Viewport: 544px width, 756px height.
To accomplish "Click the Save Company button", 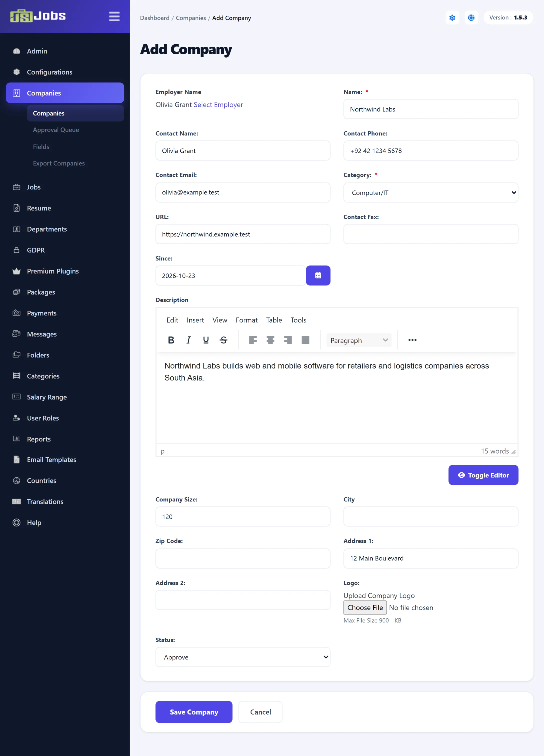I will pos(194,712).
